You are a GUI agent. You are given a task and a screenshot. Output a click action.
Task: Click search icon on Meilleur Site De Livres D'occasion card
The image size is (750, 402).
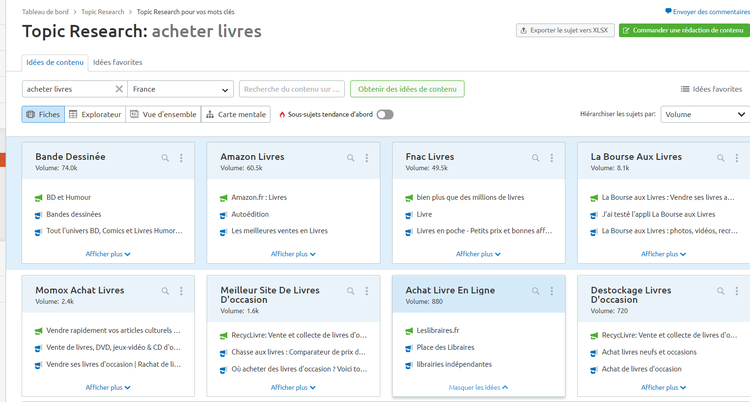(351, 291)
